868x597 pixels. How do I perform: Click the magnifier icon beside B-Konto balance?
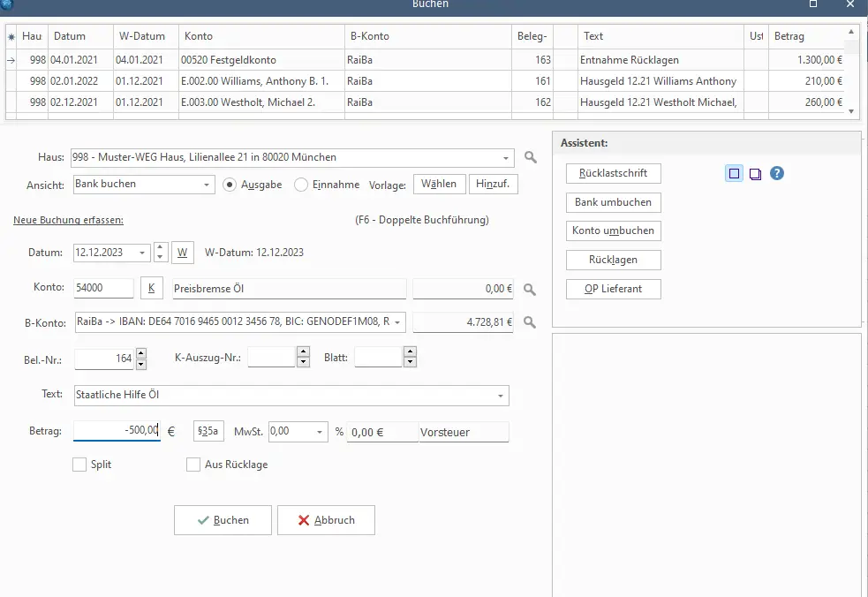pyautogui.click(x=530, y=321)
